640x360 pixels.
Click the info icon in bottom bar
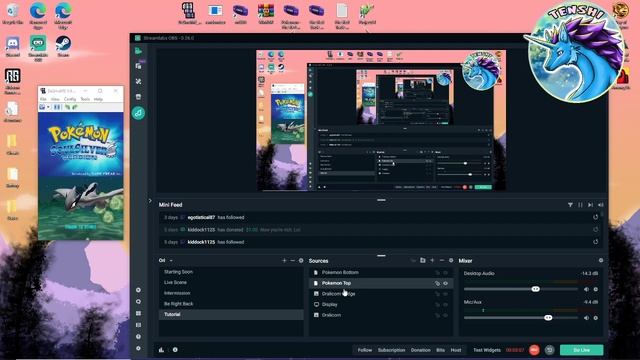[175, 350]
